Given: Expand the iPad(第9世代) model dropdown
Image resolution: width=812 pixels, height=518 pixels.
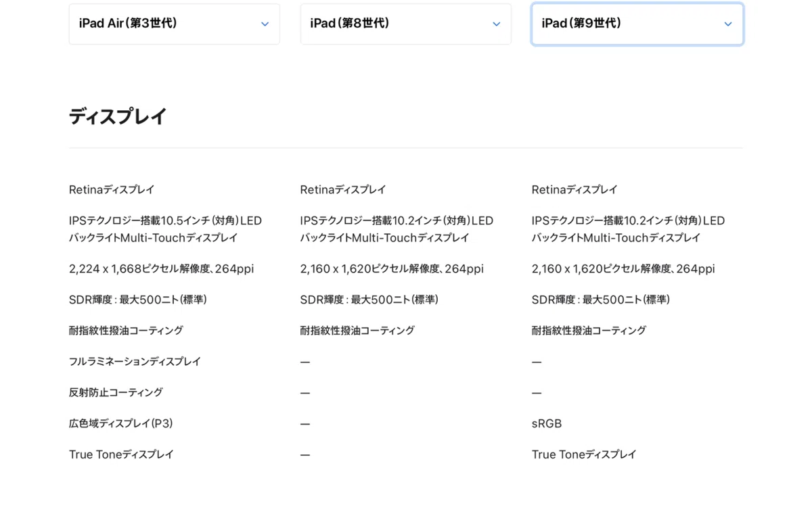Looking at the screenshot, I should (x=637, y=24).
